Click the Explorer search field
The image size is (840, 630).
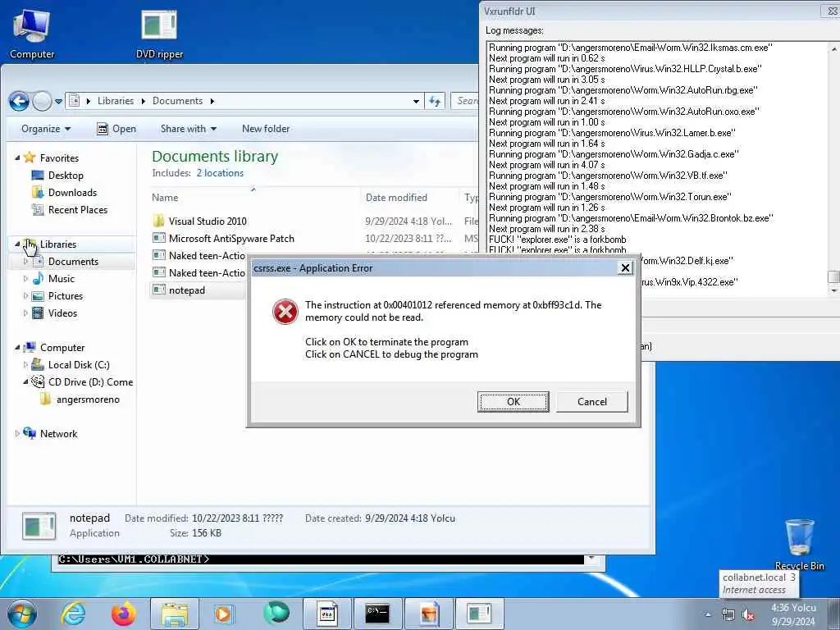[466, 101]
